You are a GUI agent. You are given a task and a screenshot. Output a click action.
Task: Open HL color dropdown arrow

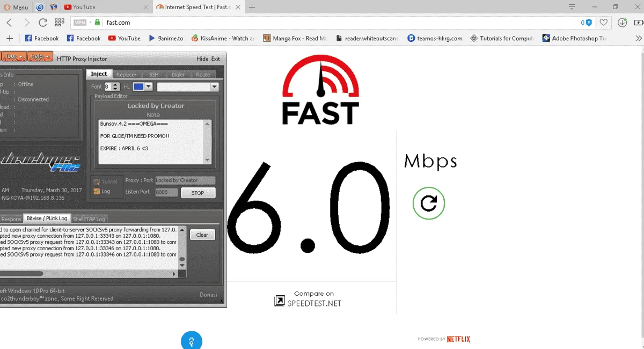pyautogui.click(x=149, y=86)
